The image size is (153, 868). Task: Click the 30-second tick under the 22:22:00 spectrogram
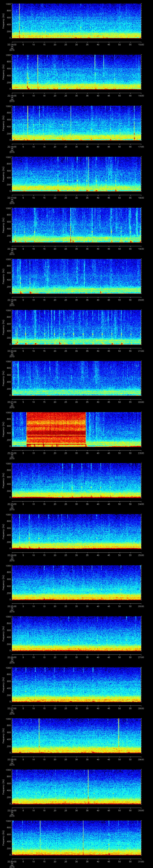point(77,453)
